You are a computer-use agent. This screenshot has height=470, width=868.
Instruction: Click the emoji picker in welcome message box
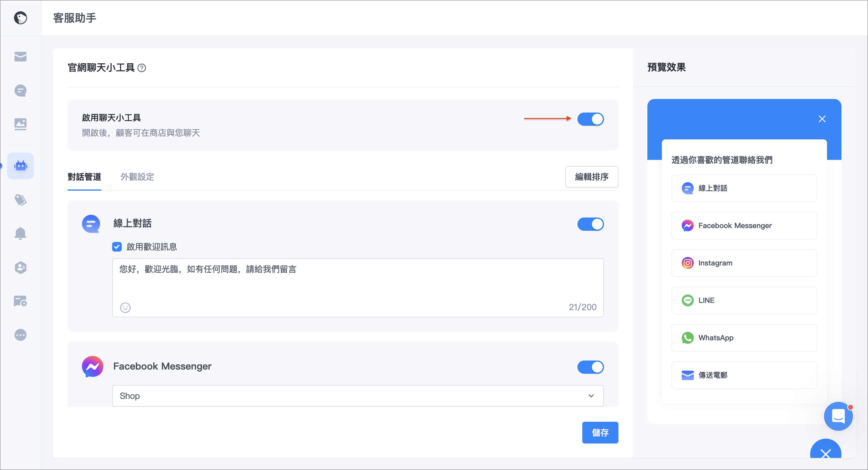[125, 307]
